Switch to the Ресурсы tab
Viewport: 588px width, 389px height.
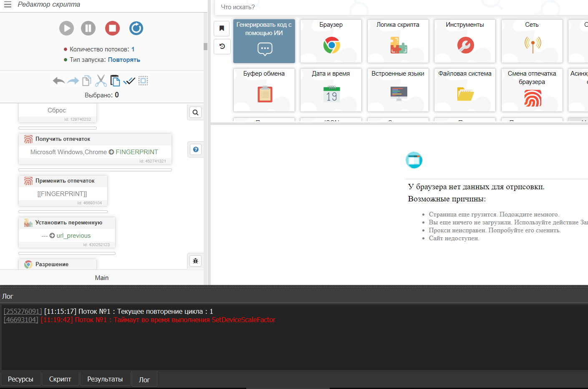(x=20, y=379)
